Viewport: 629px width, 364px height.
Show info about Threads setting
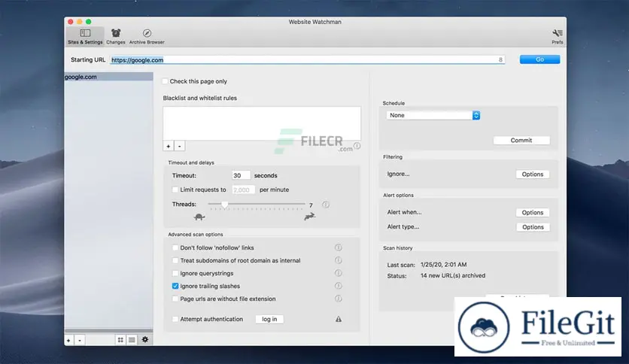coord(326,205)
